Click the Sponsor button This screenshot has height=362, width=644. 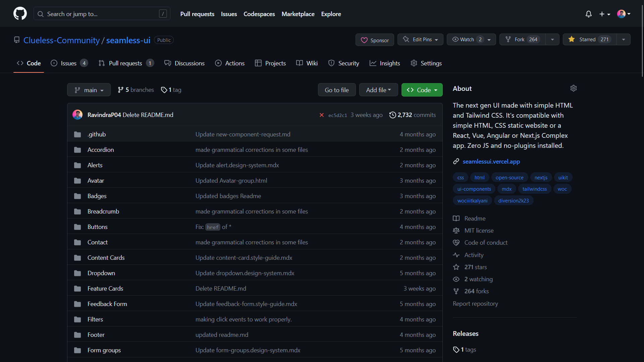pos(375,40)
